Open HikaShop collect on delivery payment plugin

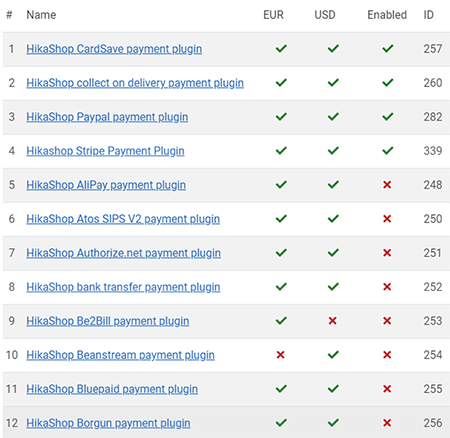point(135,83)
